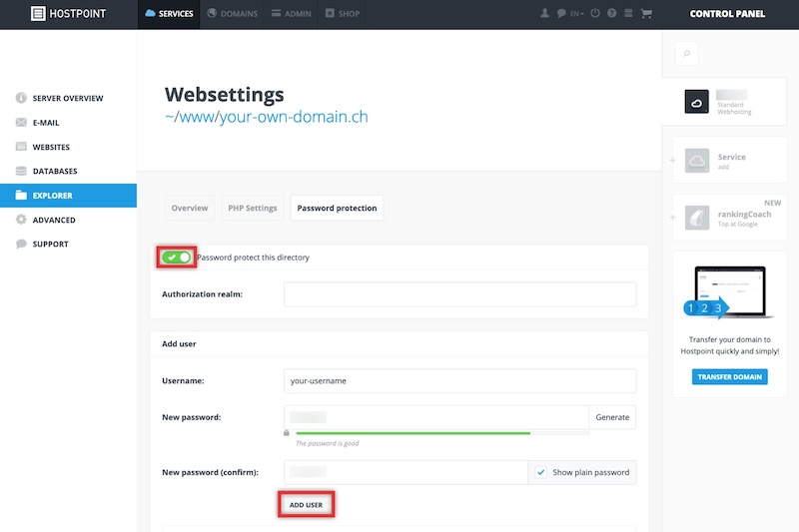The image size is (799, 532).
Task: Open the Services menu
Action: pyautogui.click(x=169, y=14)
